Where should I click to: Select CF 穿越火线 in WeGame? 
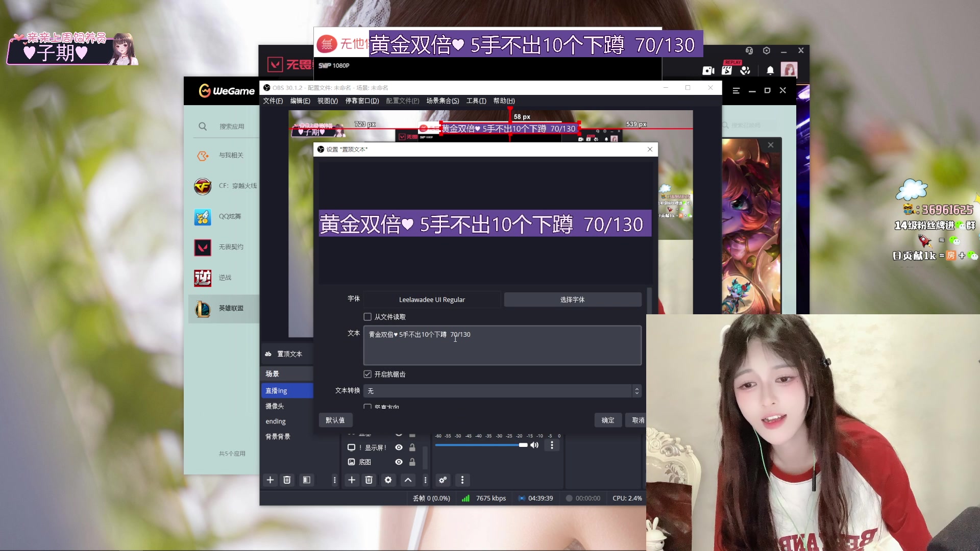[x=223, y=186]
